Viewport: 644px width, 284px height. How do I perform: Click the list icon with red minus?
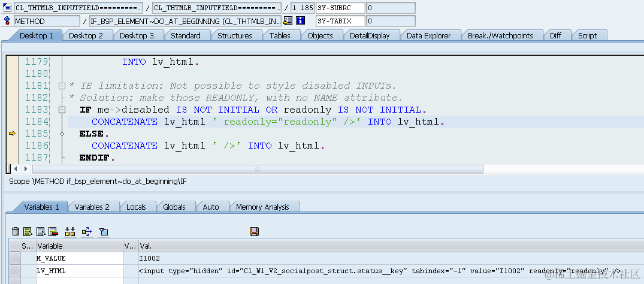53,231
